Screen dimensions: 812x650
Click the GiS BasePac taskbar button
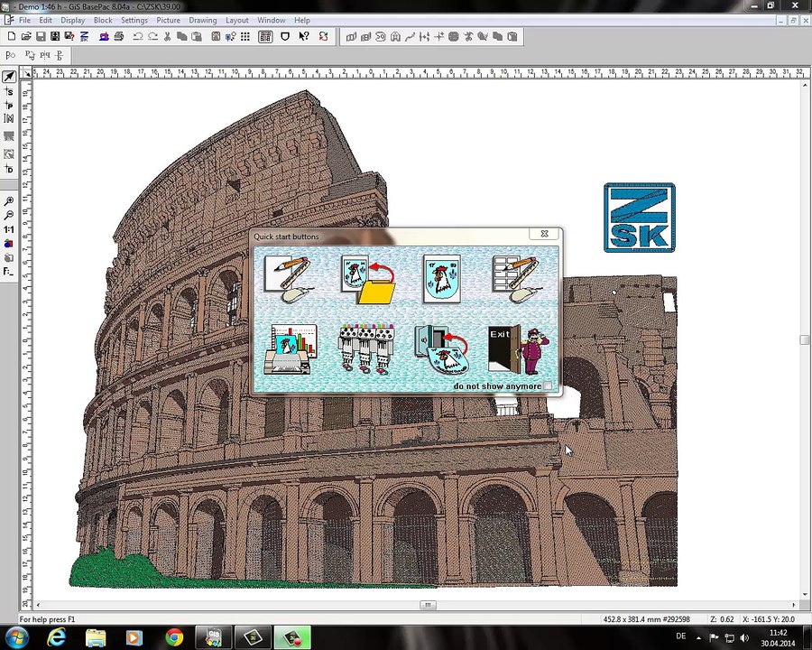pos(213,637)
